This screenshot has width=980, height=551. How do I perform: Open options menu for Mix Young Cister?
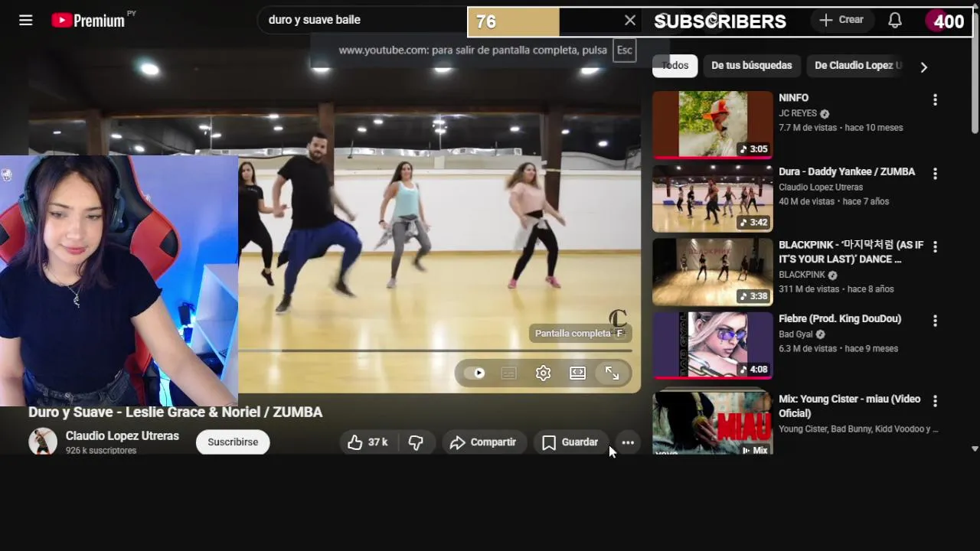click(935, 401)
